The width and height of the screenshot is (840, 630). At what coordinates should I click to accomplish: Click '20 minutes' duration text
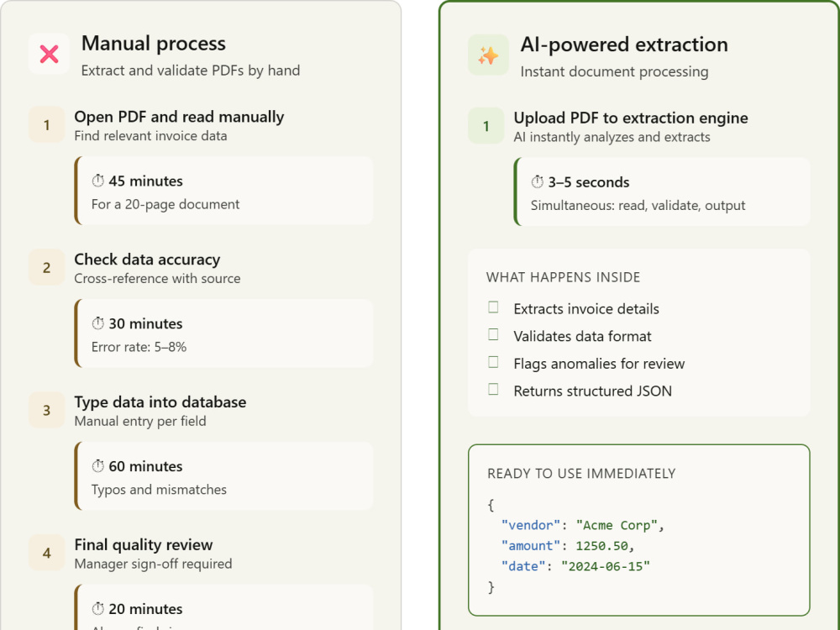[145, 608]
